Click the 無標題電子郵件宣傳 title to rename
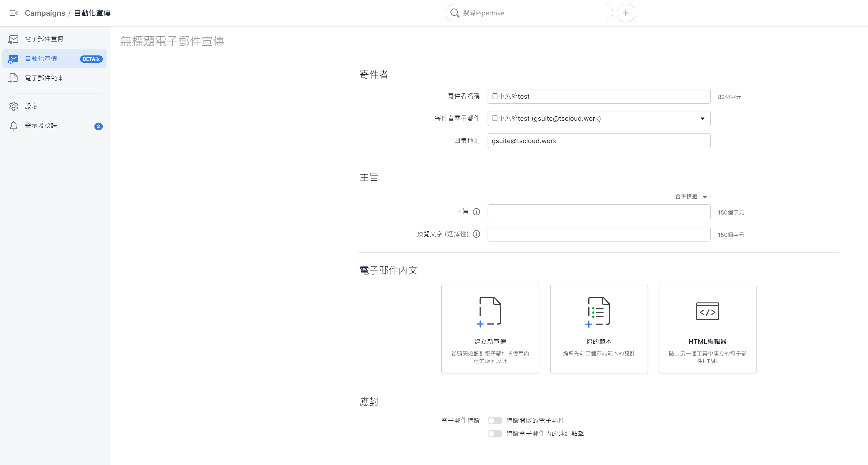This screenshot has height=465, width=868. (172, 41)
